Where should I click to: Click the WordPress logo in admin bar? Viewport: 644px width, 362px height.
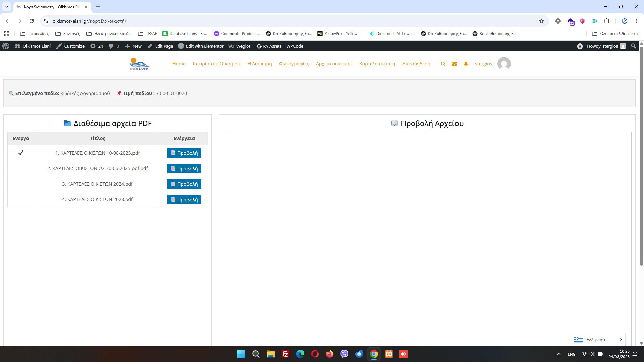pos(6,46)
